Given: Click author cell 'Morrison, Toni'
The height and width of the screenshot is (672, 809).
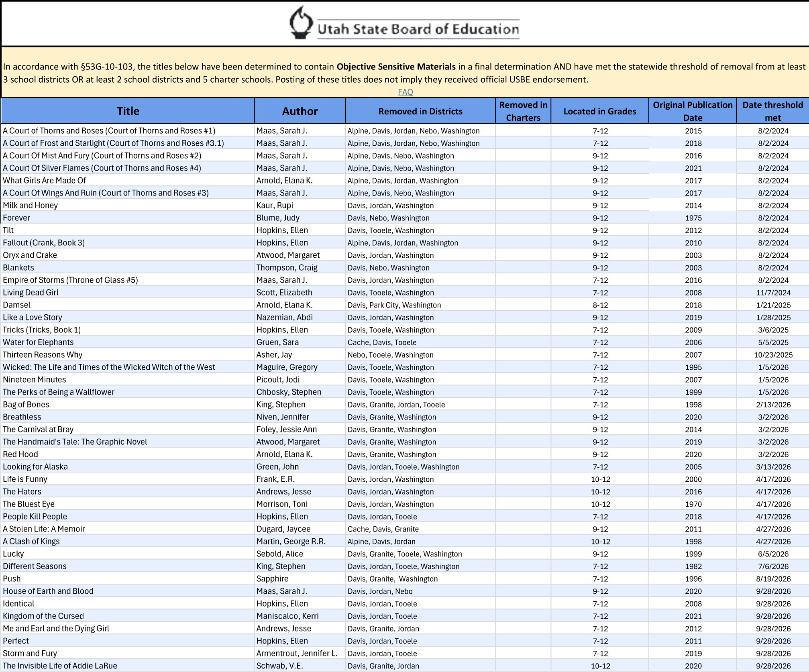Looking at the screenshot, I should [x=300, y=504].
